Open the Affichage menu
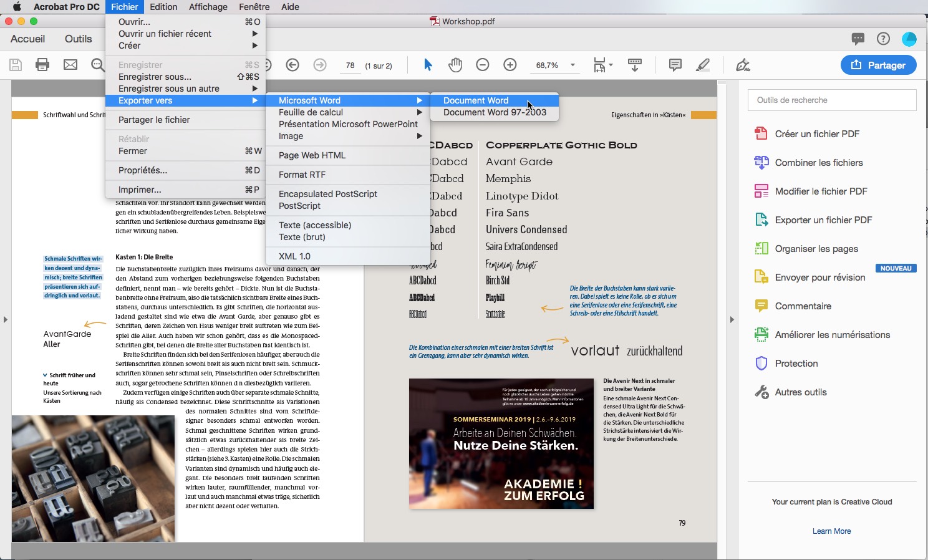Viewport: 928px width, 560px height. point(208,7)
